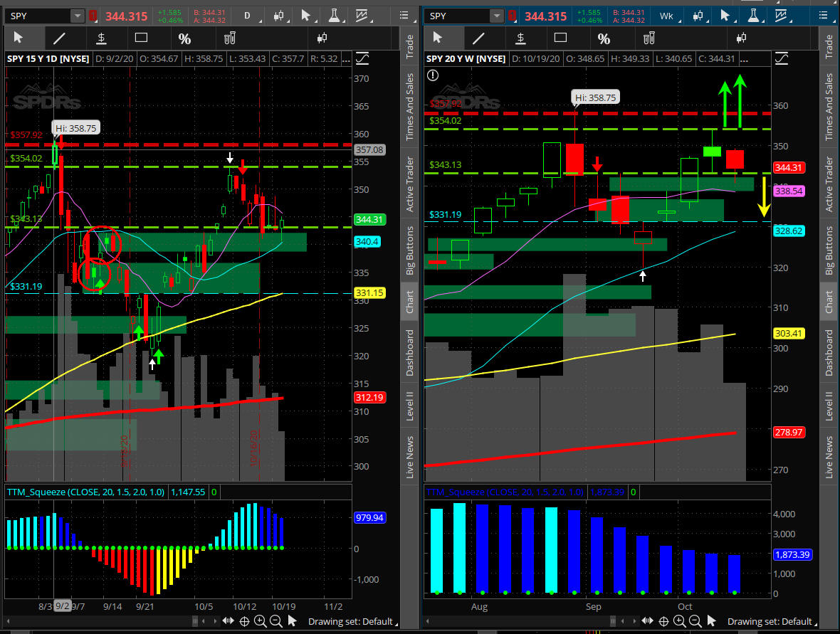Select the rectangle tool in right chart toolbar
This screenshot has width=840, height=634.
560,38
